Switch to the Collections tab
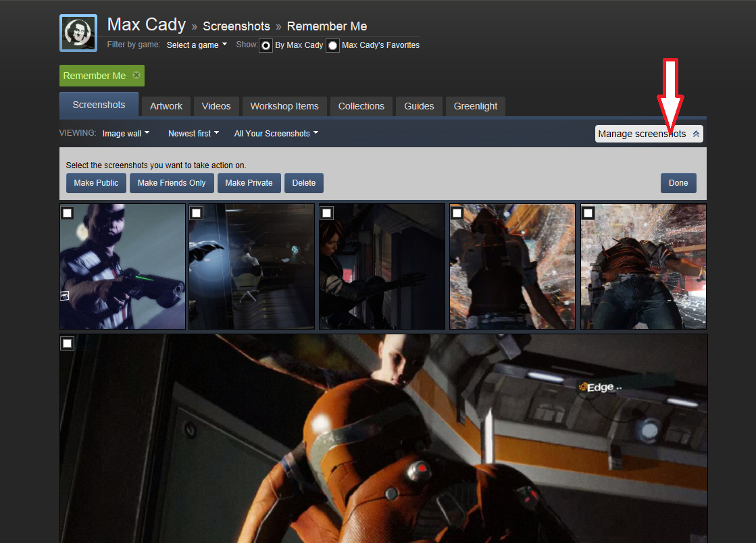The image size is (756, 543). click(361, 106)
